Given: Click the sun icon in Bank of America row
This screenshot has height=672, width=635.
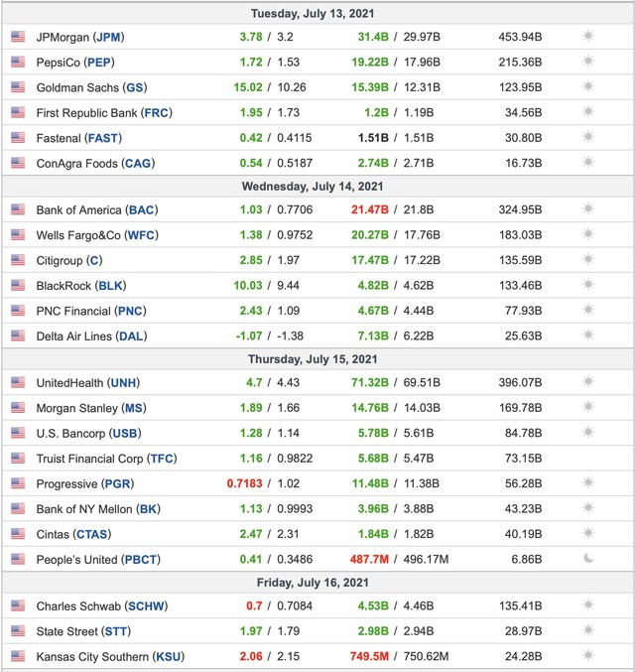Looking at the screenshot, I should [588, 209].
